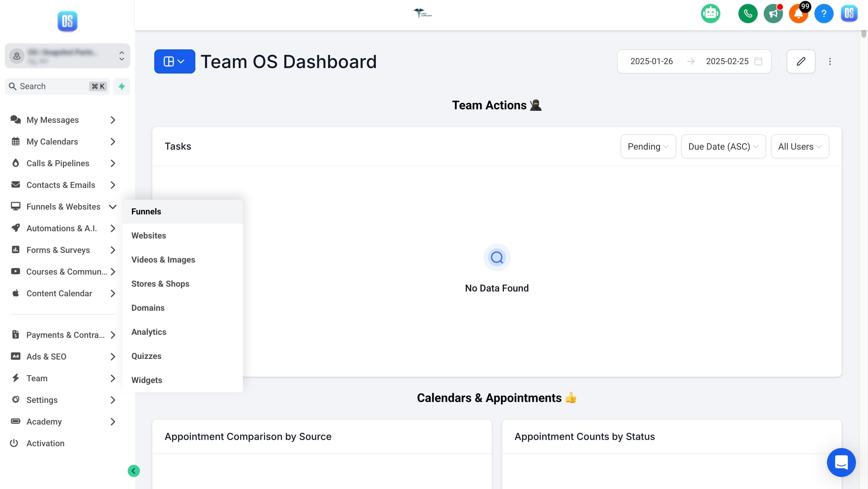Click the Payments & Contracts invoice icon

pos(15,335)
